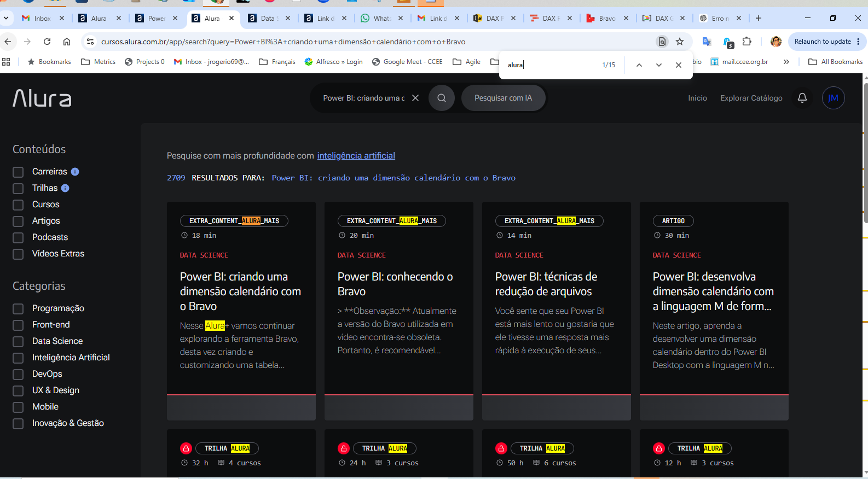
Task: Go to previous find result
Action: [x=639, y=65]
